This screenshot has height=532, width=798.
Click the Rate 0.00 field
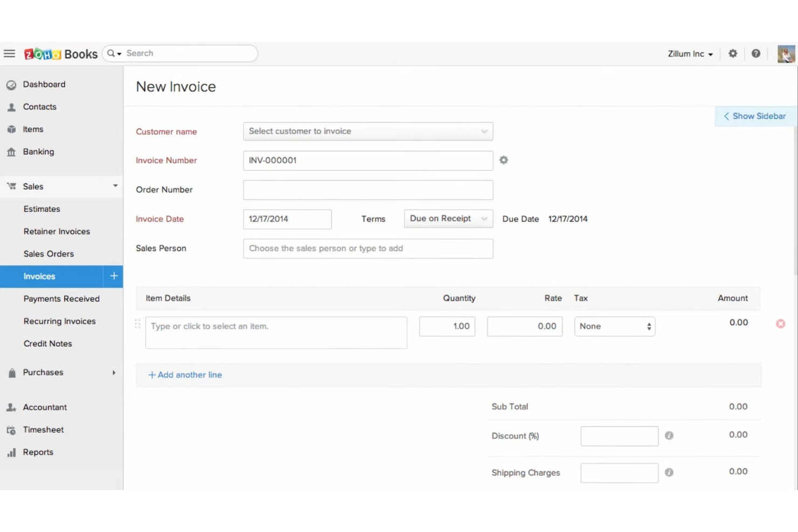[x=525, y=327]
